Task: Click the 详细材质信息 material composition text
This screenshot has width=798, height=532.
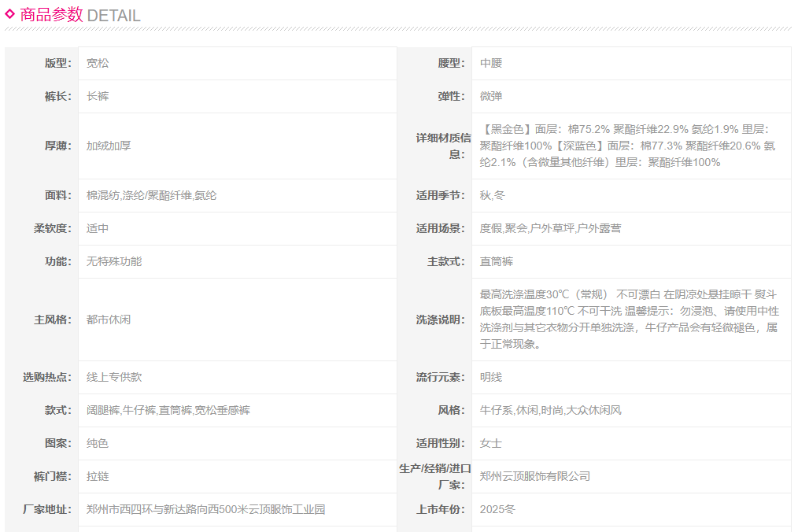Action: coord(628,146)
